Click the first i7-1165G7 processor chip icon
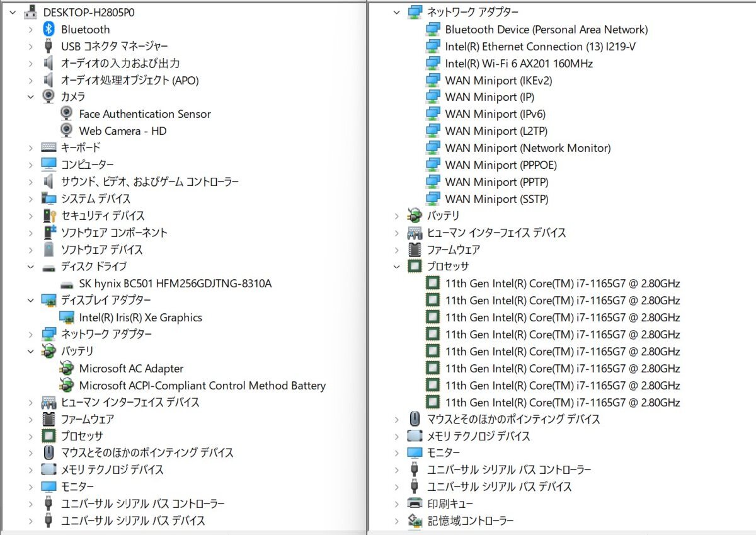This screenshot has height=535, width=756. [x=433, y=283]
